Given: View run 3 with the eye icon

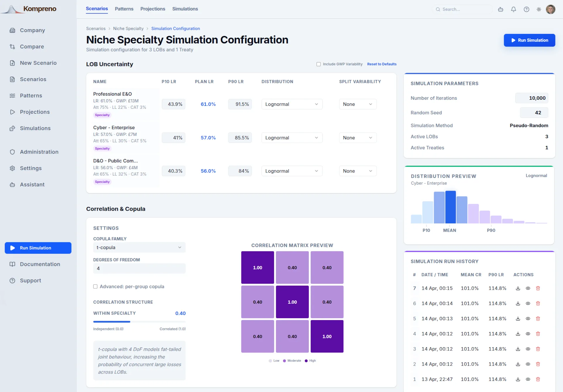Looking at the screenshot, I should (x=528, y=349).
